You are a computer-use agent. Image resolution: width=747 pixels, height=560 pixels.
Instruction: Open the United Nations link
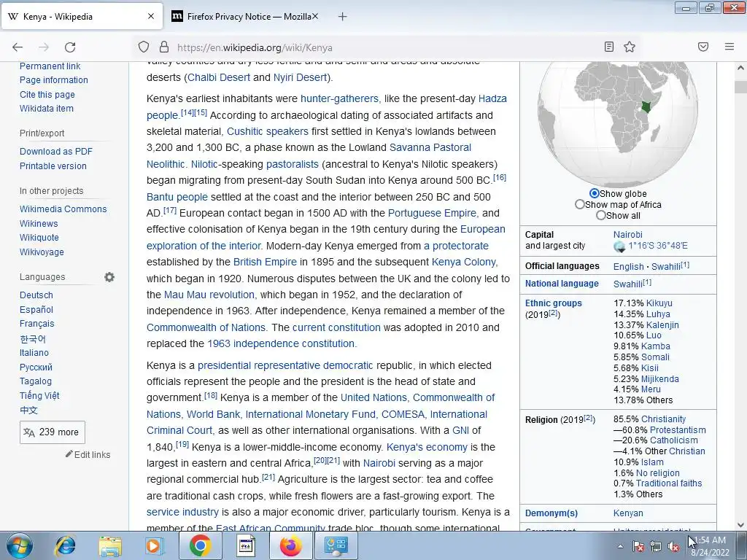[373, 397]
